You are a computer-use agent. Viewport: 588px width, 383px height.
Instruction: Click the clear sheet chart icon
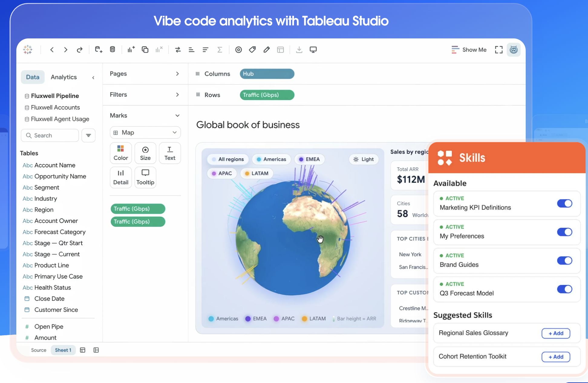point(159,50)
